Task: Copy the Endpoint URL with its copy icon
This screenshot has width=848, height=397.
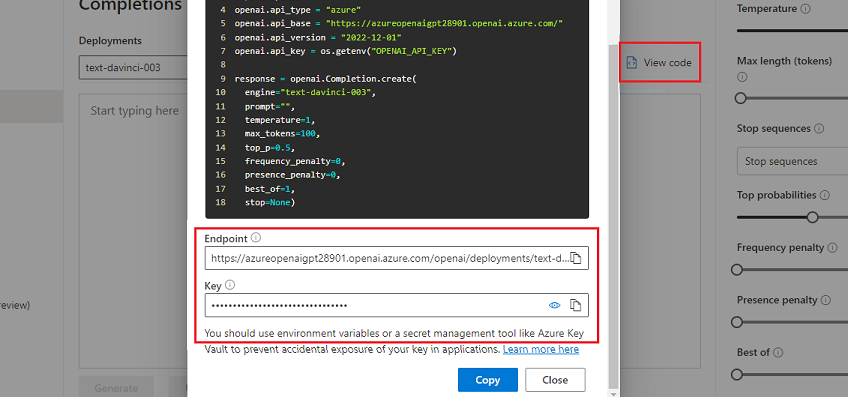Action: [576, 259]
